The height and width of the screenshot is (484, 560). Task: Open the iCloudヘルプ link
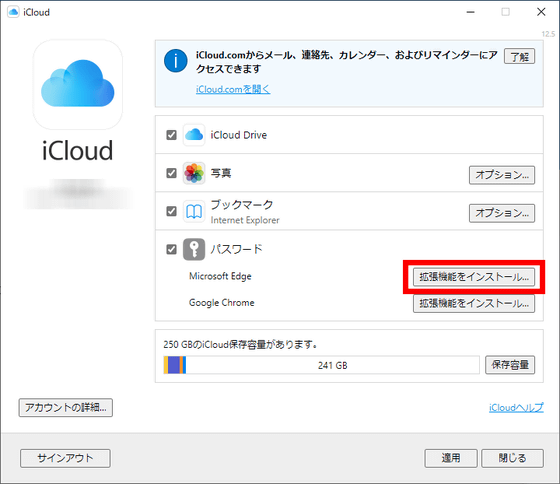[x=516, y=408]
